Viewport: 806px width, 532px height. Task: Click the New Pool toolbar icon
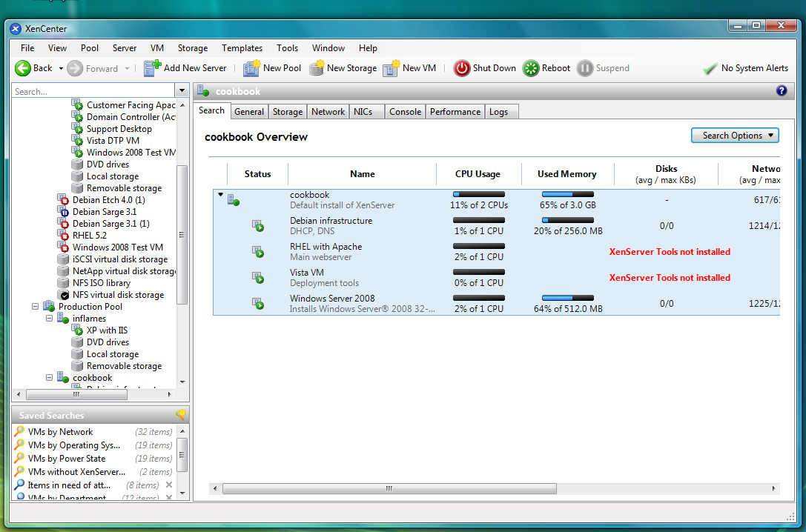(x=252, y=68)
